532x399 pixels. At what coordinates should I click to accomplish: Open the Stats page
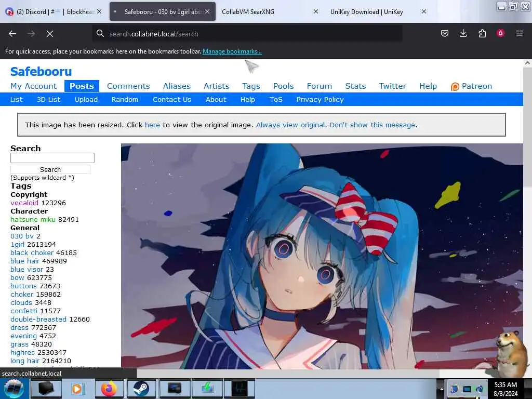355,86
